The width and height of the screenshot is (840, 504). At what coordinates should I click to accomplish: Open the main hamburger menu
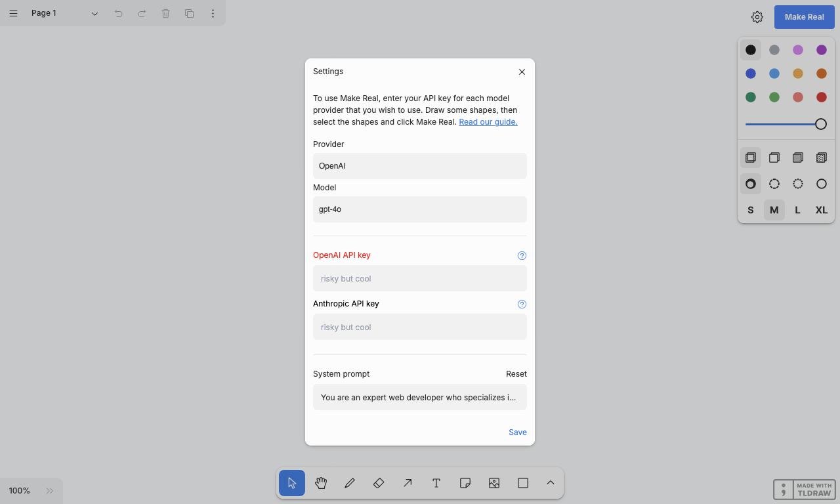click(x=13, y=13)
